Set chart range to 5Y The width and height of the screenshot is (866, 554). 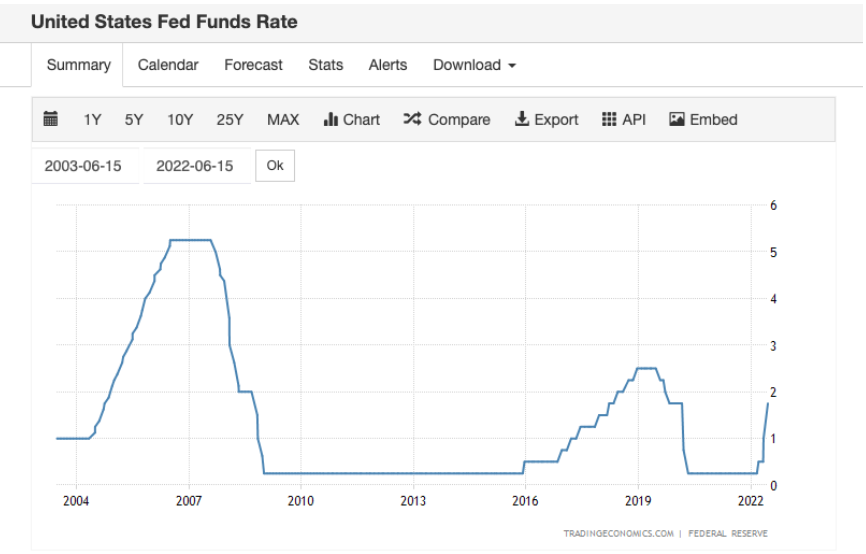[134, 119]
